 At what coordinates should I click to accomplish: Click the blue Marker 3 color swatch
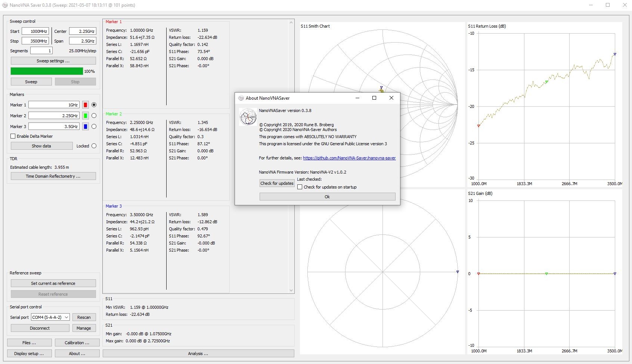pyautogui.click(x=86, y=127)
